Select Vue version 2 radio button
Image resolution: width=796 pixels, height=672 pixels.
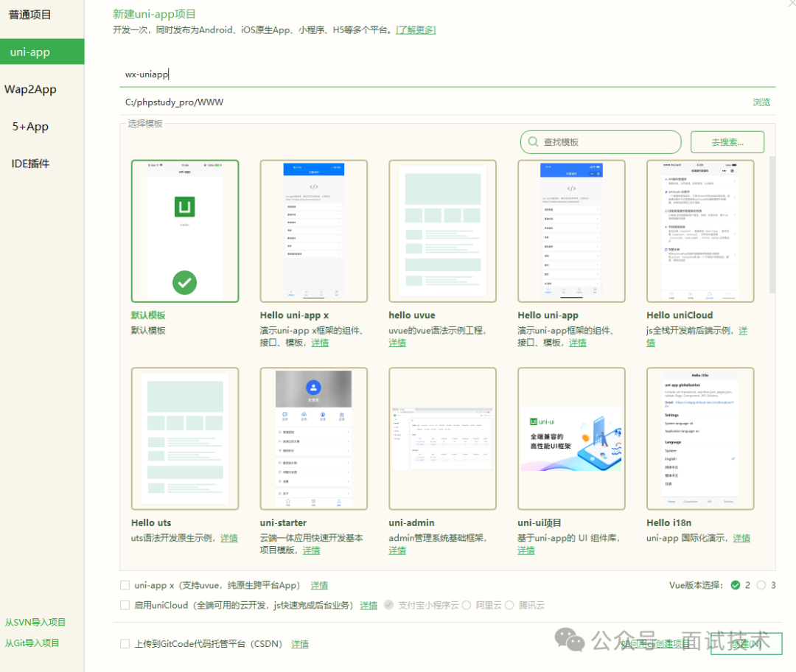(735, 585)
